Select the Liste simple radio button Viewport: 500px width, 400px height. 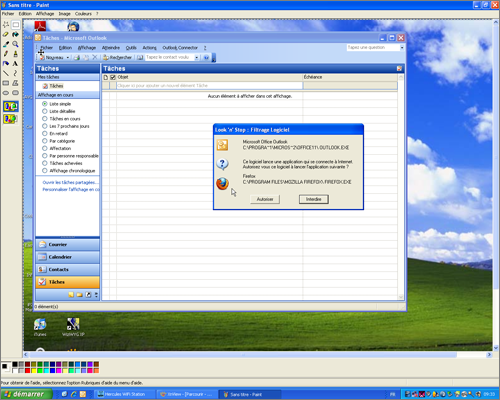[45, 104]
